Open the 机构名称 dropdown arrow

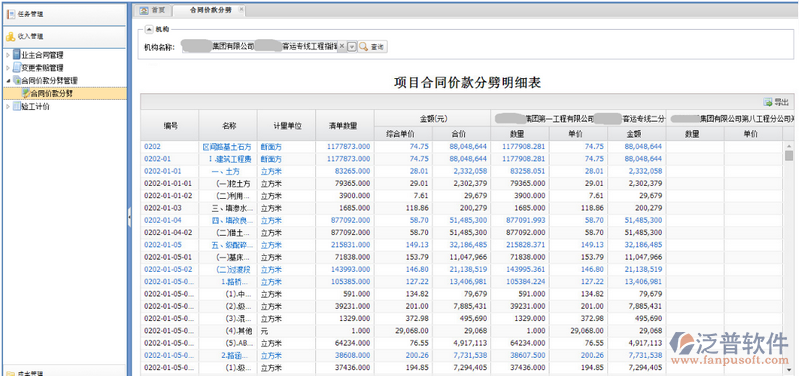(x=352, y=46)
